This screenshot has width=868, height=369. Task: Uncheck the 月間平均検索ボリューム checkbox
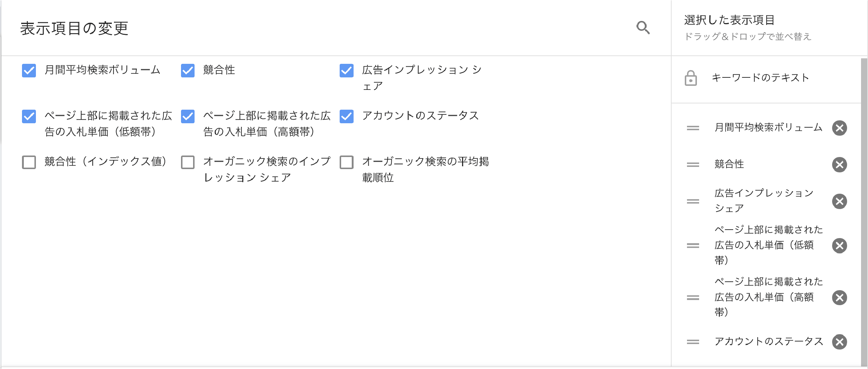(29, 71)
